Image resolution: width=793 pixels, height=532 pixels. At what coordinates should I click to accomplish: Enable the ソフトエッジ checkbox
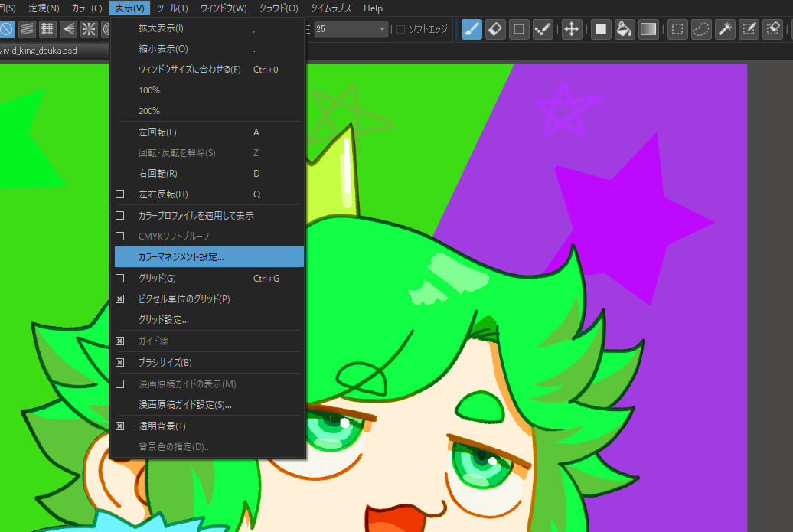coord(400,30)
